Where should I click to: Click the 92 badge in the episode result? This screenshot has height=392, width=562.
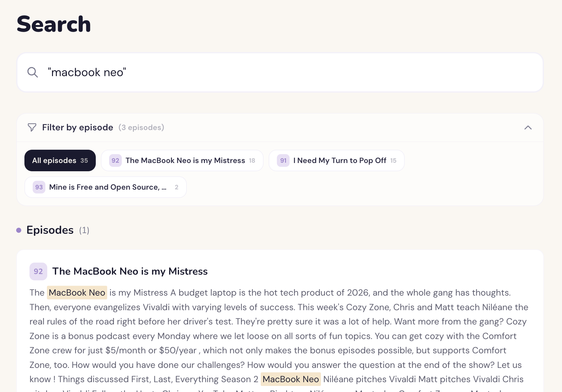coord(38,271)
